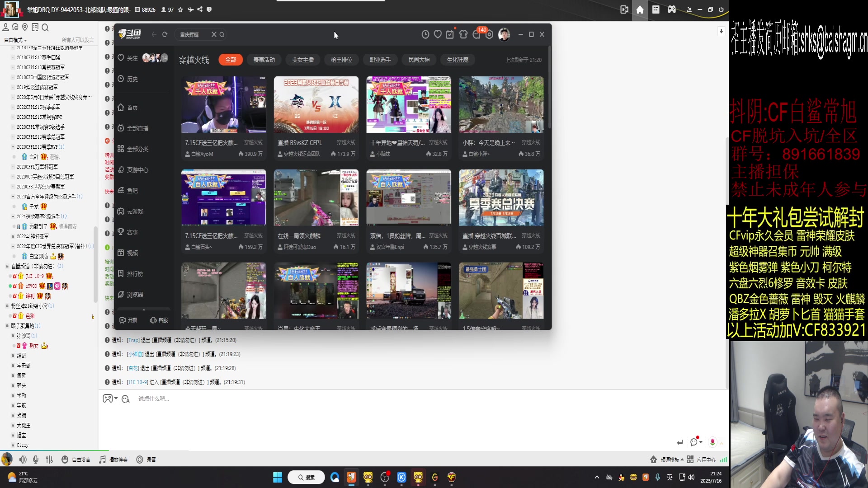Collapse 2020CFPLS16赛季MVP channel node
Image resolution: width=868 pixels, height=488 pixels.
pos(13,147)
